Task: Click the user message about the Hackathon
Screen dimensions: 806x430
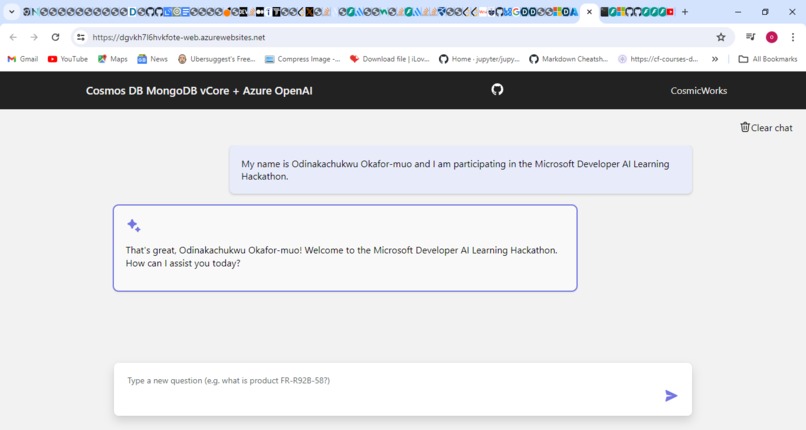Action: (x=461, y=170)
